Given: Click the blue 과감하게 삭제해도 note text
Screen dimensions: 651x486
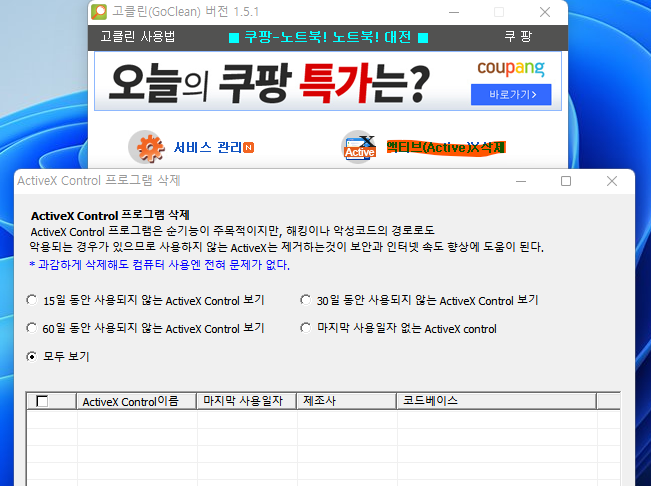Looking at the screenshot, I should click(x=159, y=264).
